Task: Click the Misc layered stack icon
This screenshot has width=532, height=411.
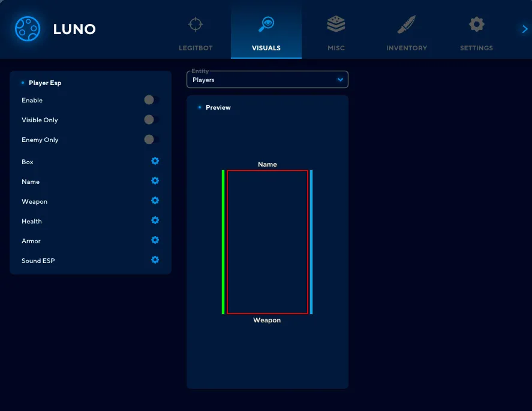Action: (x=336, y=24)
